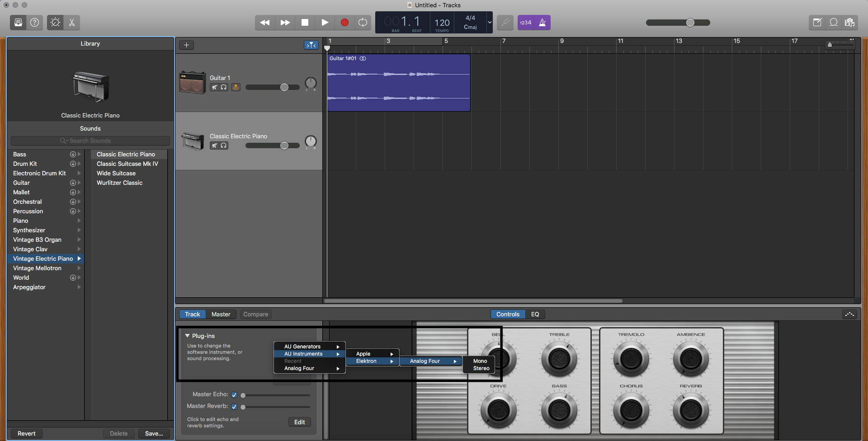The height and width of the screenshot is (441, 868).
Task: Click the Search Sounds field
Action: tap(90, 141)
